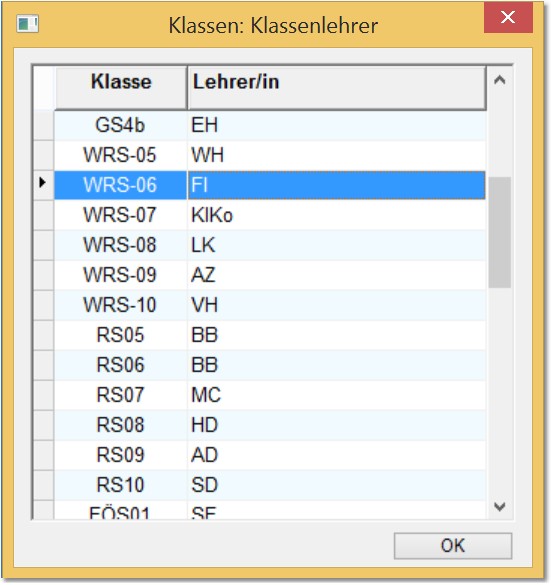Click the highlighted teacher cell FI
This screenshot has height=585, width=551.
tap(336, 185)
